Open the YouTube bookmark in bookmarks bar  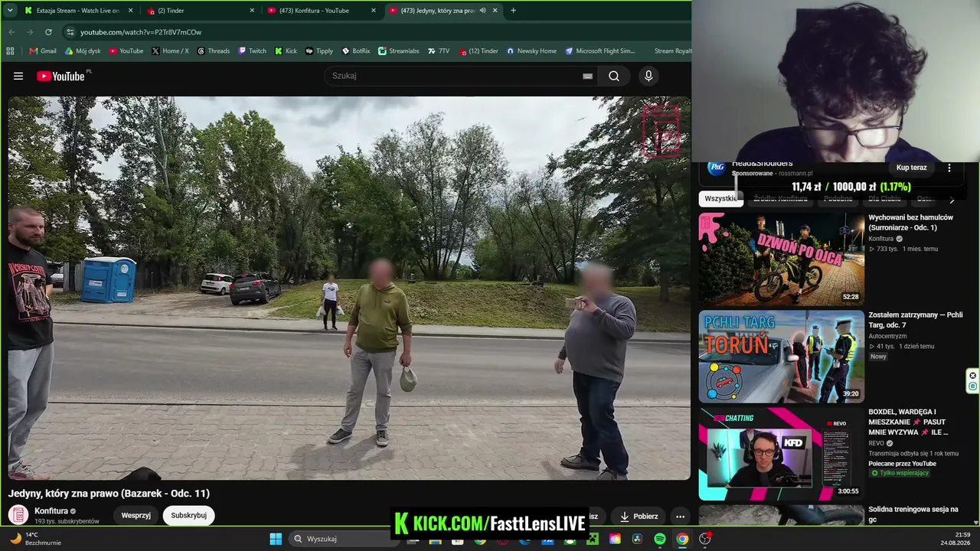pos(126,51)
